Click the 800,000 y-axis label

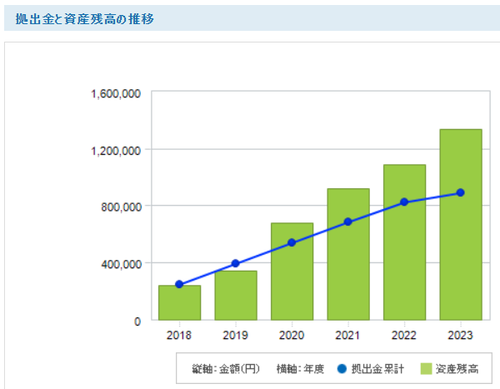click(121, 207)
